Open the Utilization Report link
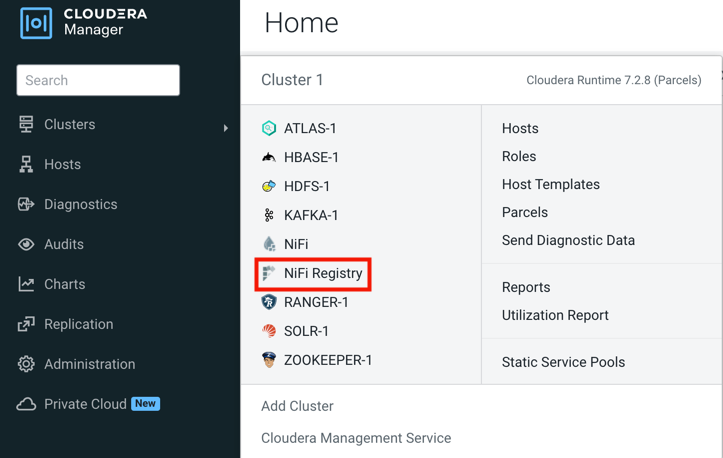This screenshot has height=458, width=723. pos(555,315)
